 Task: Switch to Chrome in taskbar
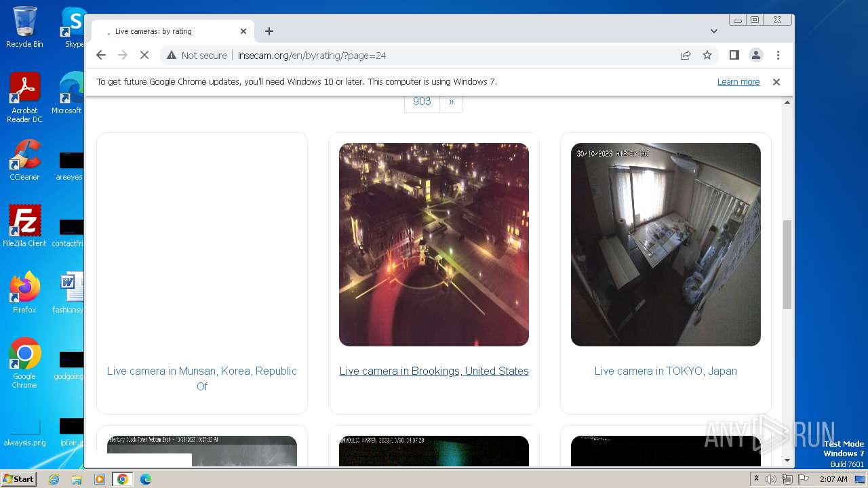tap(123, 479)
